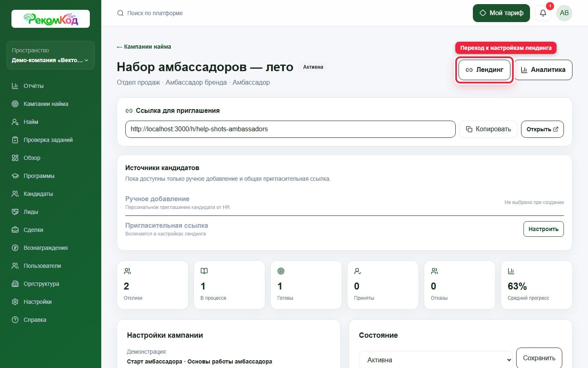This screenshot has height=368, width=588.
Task: Click the Мой тариф button
Action: [501, 13]
